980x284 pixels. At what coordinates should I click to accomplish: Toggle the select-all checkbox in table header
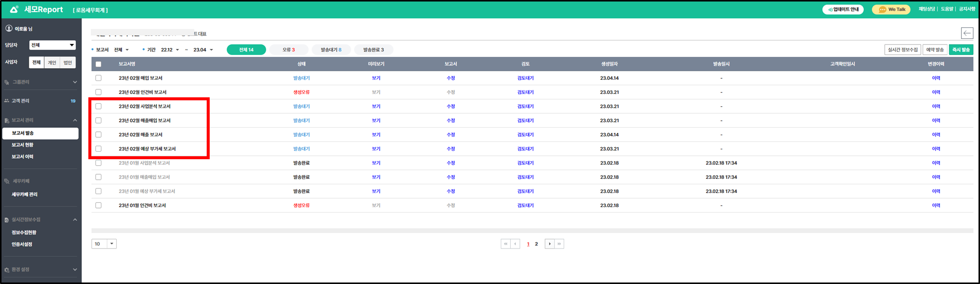click(98, 64)
